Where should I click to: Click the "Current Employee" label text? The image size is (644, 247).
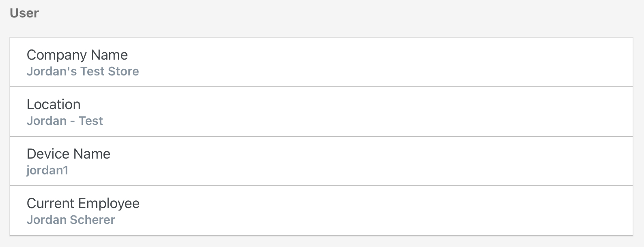click(83, 203)
